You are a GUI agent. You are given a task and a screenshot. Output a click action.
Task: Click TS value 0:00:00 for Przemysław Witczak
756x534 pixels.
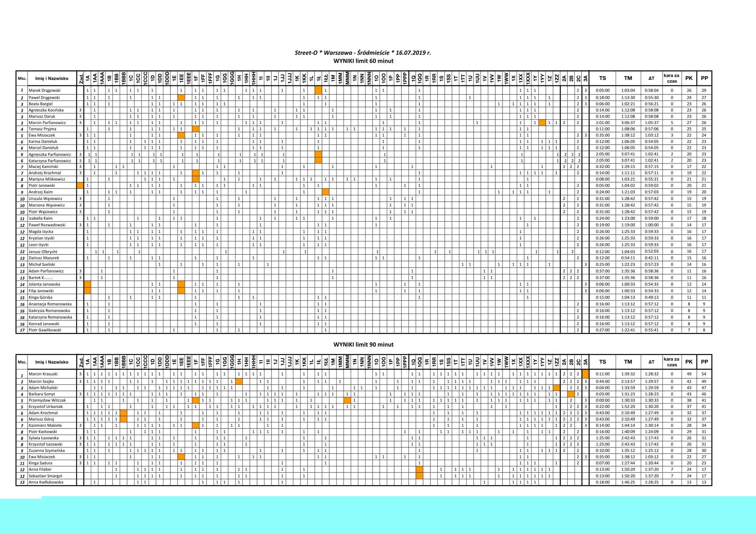602,400
